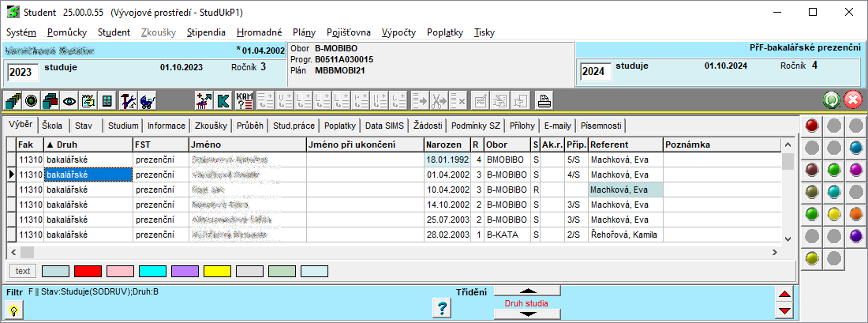Switch to the Zkoušky tab
The image size is (868, 323).
(x=211, y=126)
